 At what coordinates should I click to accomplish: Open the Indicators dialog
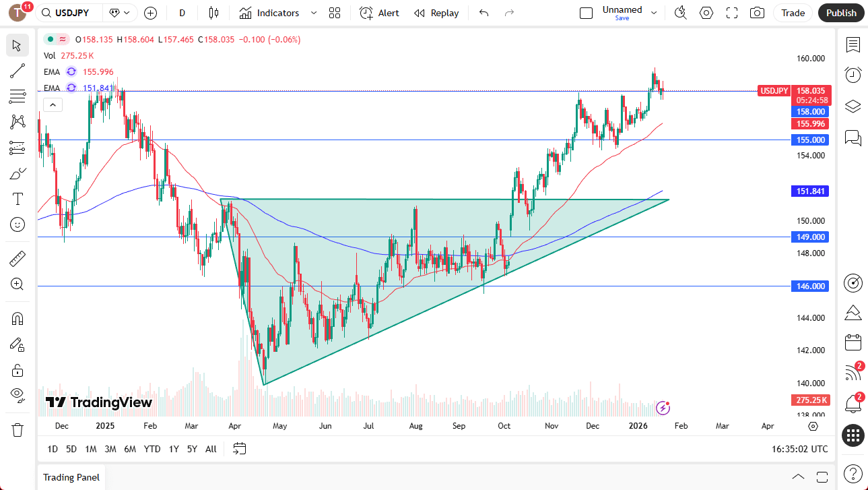coord(269,13)
